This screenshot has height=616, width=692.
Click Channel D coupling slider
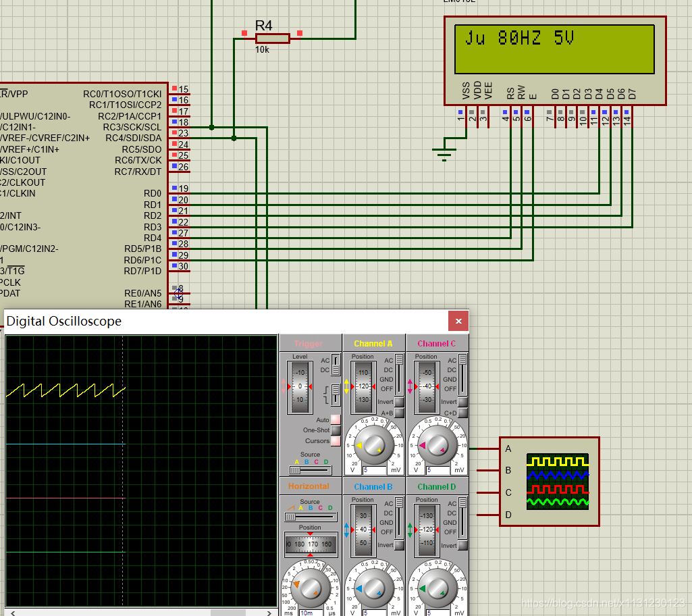click(463, 517)
